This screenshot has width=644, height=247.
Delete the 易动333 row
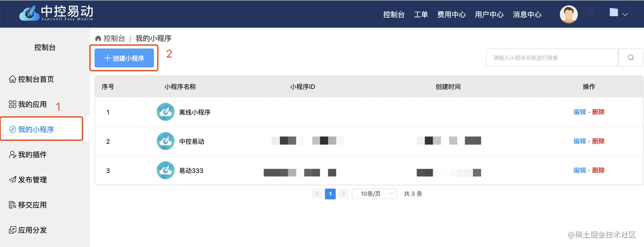[598, 170]
